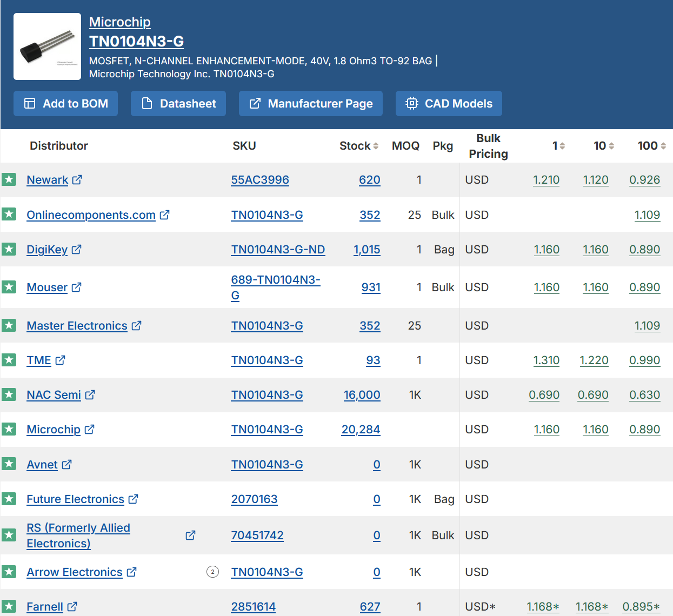Click Newark stock quantity 620
This screenshot has width=673, height=616.
[x=370, y=180]
